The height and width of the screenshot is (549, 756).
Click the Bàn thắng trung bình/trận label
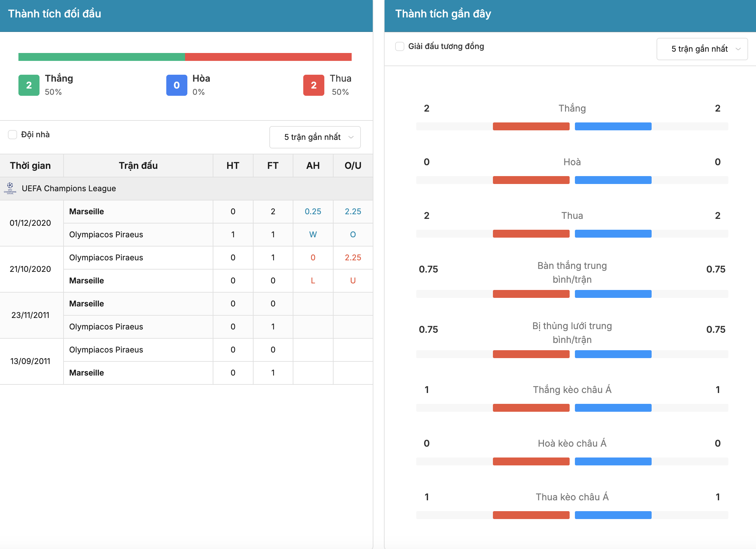(572, 273)
